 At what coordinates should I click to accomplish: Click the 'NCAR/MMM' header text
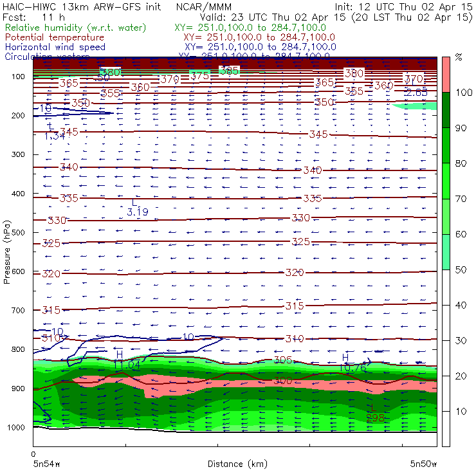[x=204, y=6]
